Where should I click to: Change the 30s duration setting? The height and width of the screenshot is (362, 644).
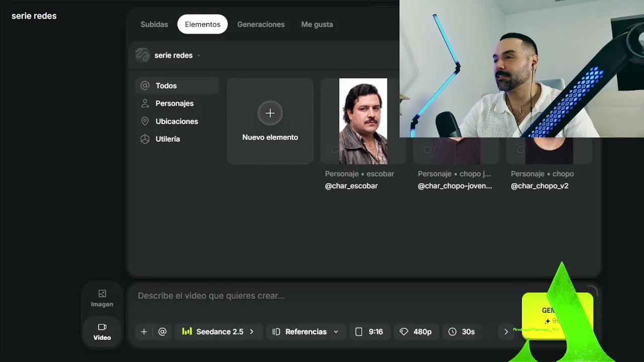click(462, 332)
